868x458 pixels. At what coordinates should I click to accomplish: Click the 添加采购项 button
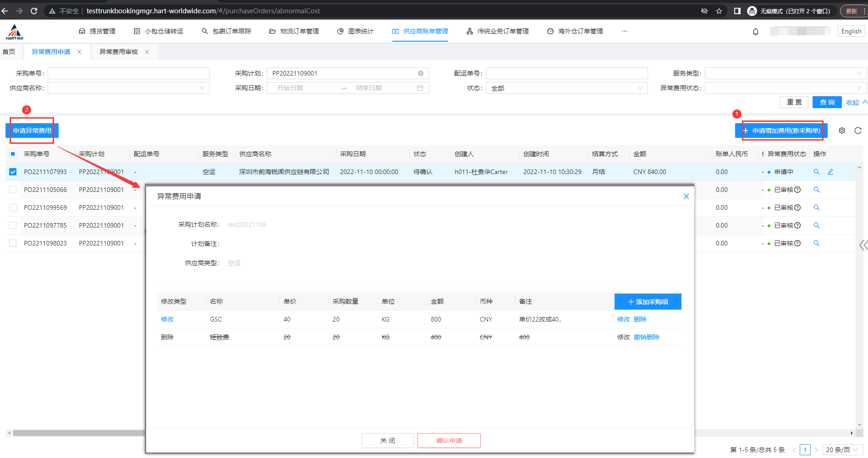click(x=648, y=302)
